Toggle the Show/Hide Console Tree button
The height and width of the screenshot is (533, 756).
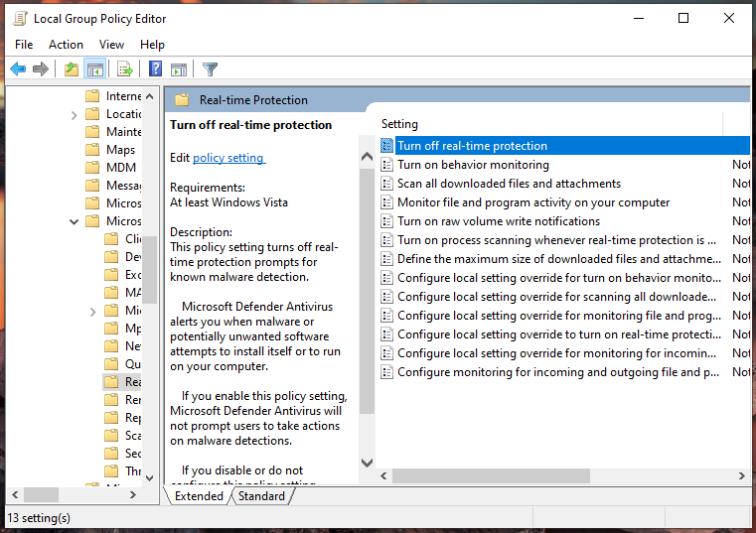coord(95,68)
